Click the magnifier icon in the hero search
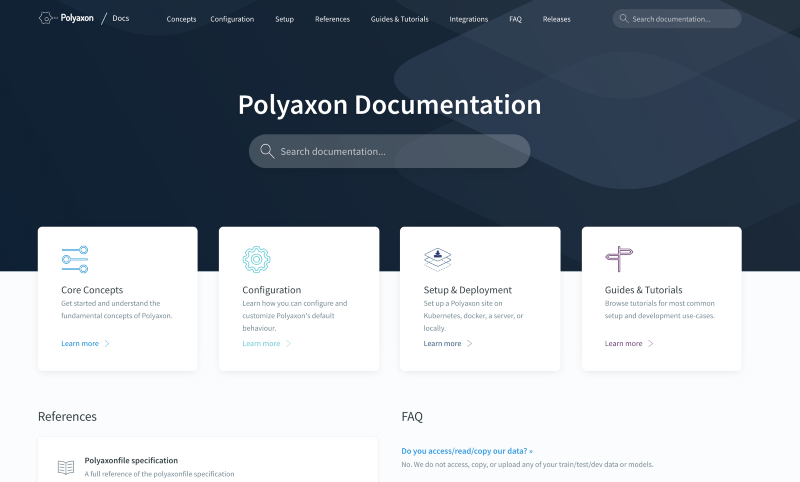The height and width of the screenshot is (482, 800). point(267,151)
